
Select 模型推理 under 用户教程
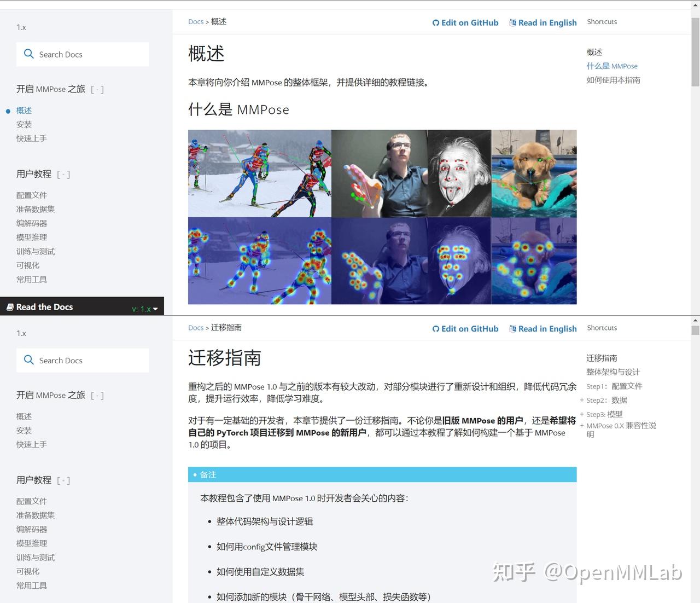tap(31, 237)
